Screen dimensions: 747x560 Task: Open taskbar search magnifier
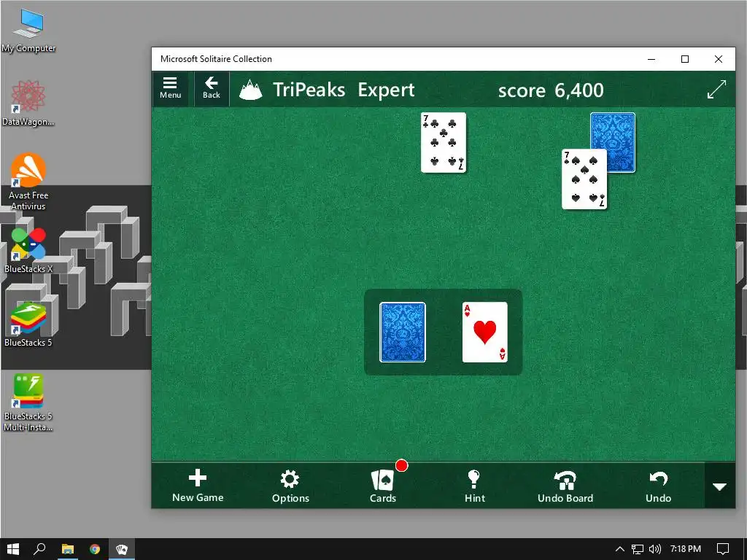(39, 549)
